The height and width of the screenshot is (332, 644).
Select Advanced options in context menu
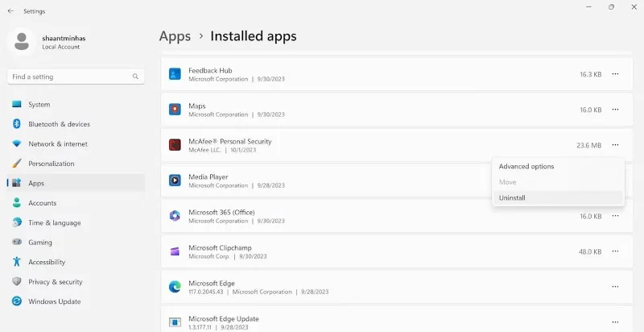pyautogui.click(x=558, y=167)
